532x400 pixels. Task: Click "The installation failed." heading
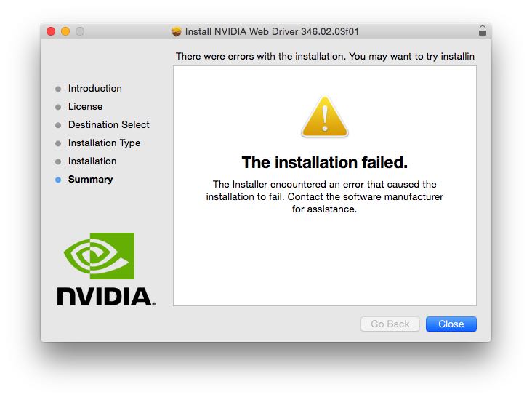pyautogui.click(x=324, y=161)
